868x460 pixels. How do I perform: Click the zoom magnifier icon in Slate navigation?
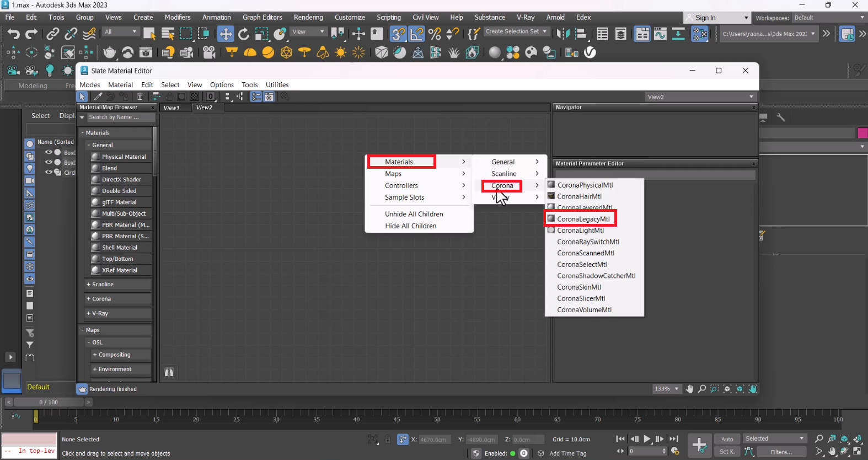pyautogui.click(x=702, y=389)
